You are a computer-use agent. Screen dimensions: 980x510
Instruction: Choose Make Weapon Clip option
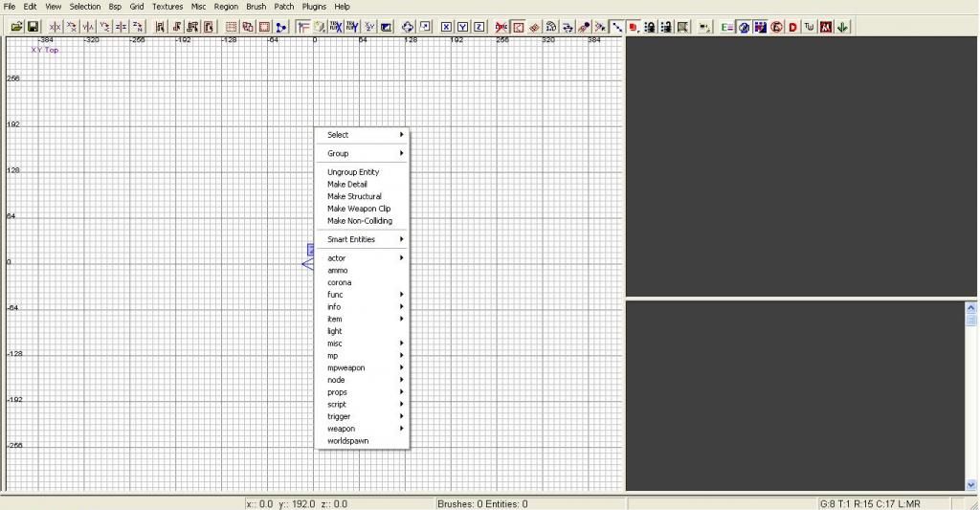point(362,209)
